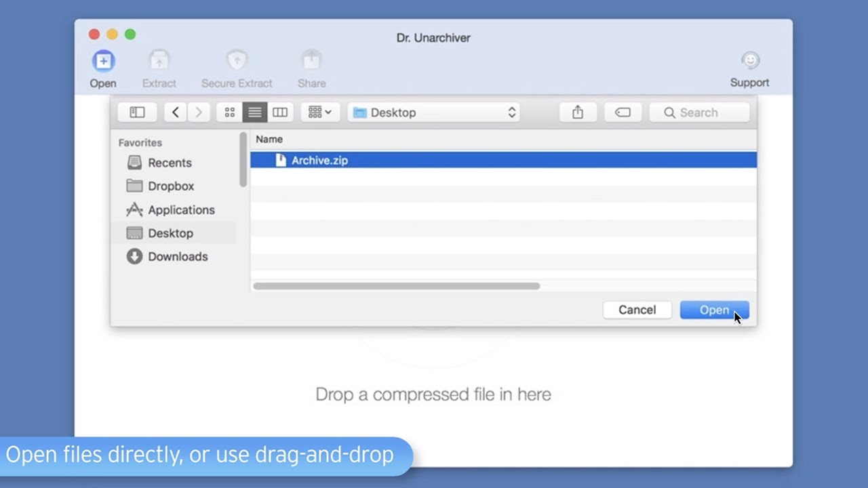Screen dimensions: 868x488
Task: Go back with the left chevron button
Action: tap(175, 113)
